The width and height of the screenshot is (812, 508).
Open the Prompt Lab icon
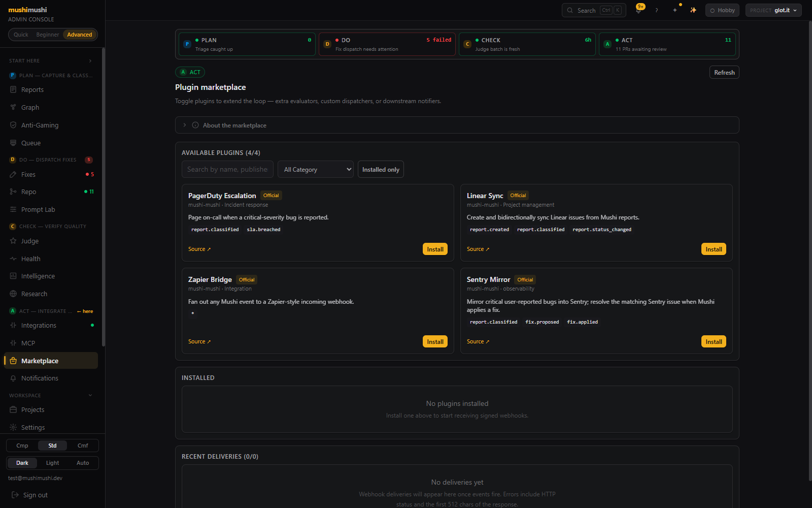[x=13, y=209]
